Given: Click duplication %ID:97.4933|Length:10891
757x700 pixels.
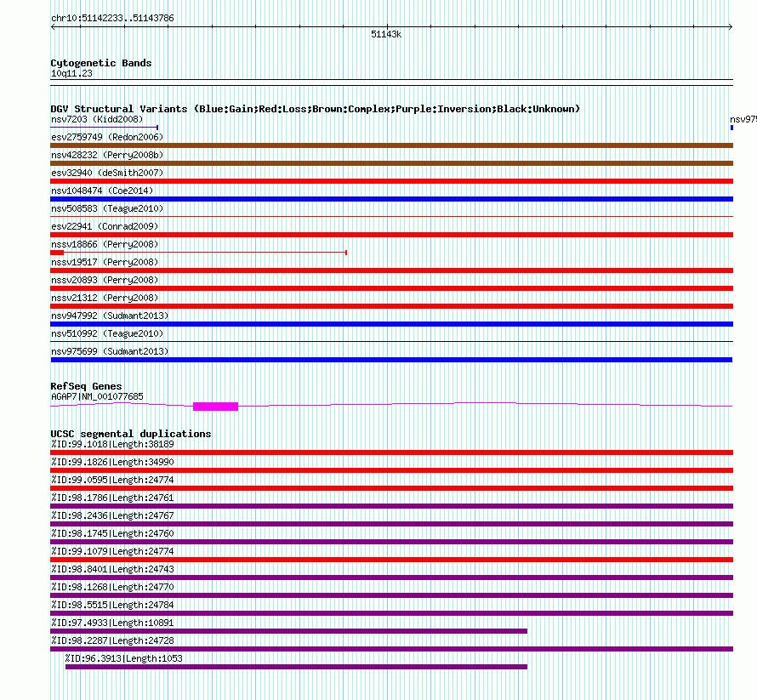Looking at the screenshot, I should click(112, 623).
